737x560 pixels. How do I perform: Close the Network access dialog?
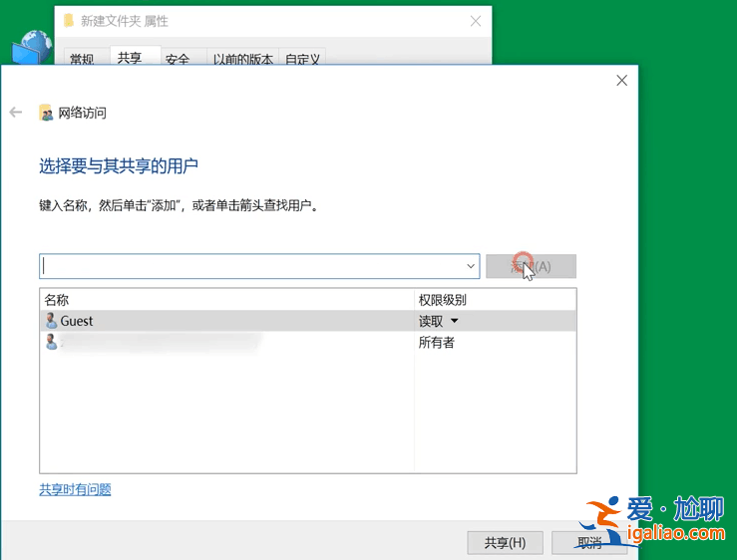622,81
